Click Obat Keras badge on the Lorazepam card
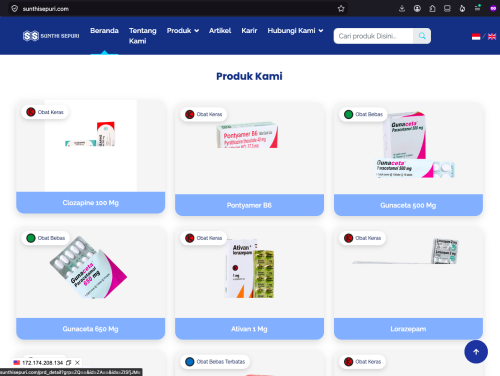Screen dimensions: 500x376 (363, 238)
